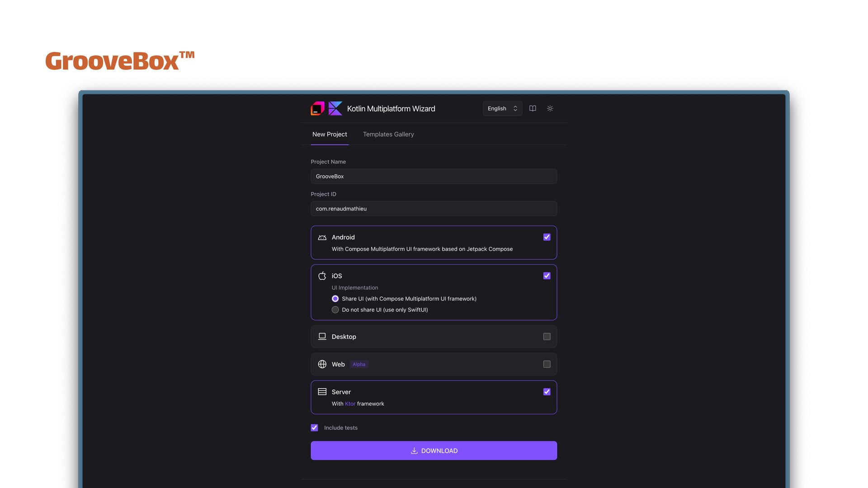This screenshot has height=488, width=868.
Task: Open the English language dropdown
Action: coord(502,108)
